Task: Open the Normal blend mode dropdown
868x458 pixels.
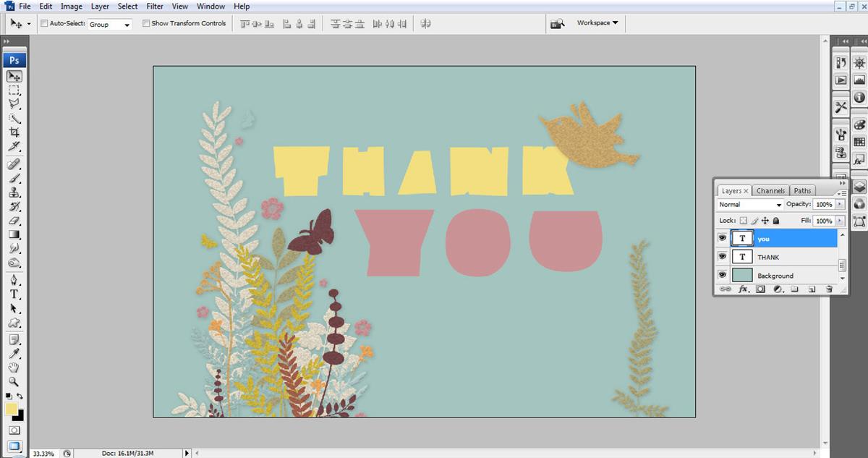Action: click(750, 205)
